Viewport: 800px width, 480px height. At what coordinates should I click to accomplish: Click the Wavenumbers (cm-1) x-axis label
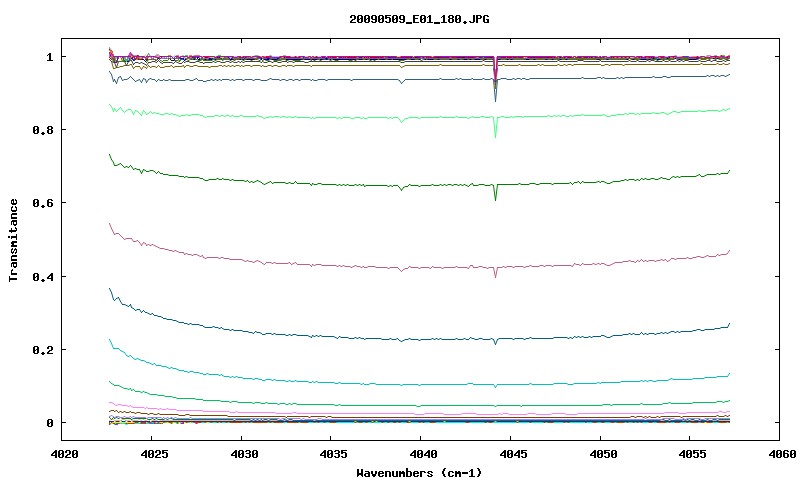coord(419,473)
